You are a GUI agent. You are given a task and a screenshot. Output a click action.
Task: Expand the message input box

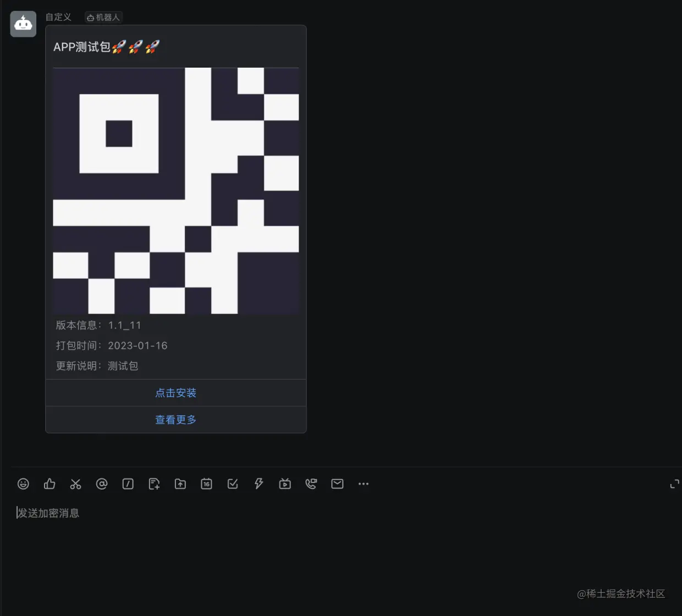coord(674,484)
